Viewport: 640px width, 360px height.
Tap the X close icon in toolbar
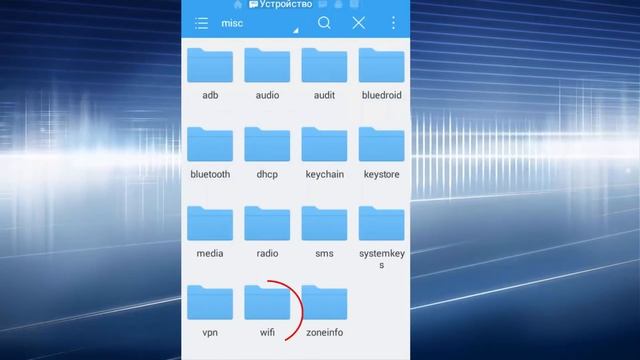coord(359,23)
